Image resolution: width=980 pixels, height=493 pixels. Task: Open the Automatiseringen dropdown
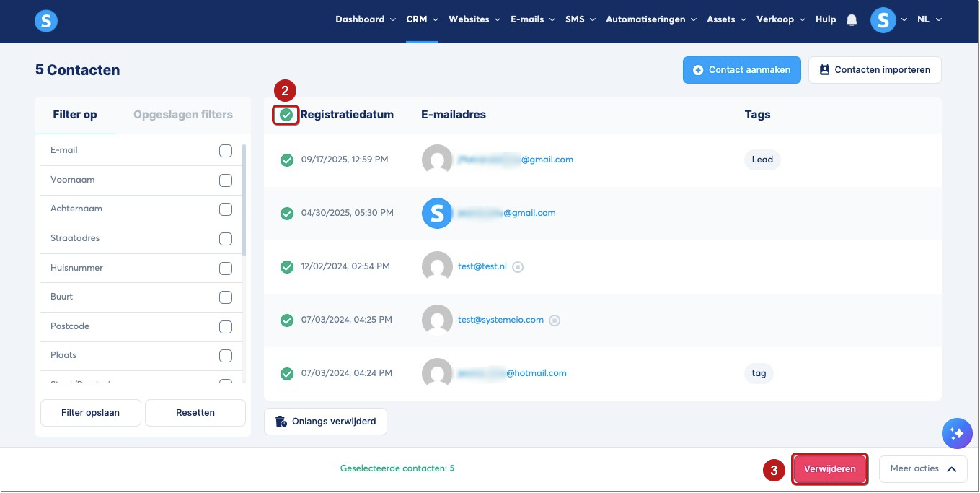point(651,20)
